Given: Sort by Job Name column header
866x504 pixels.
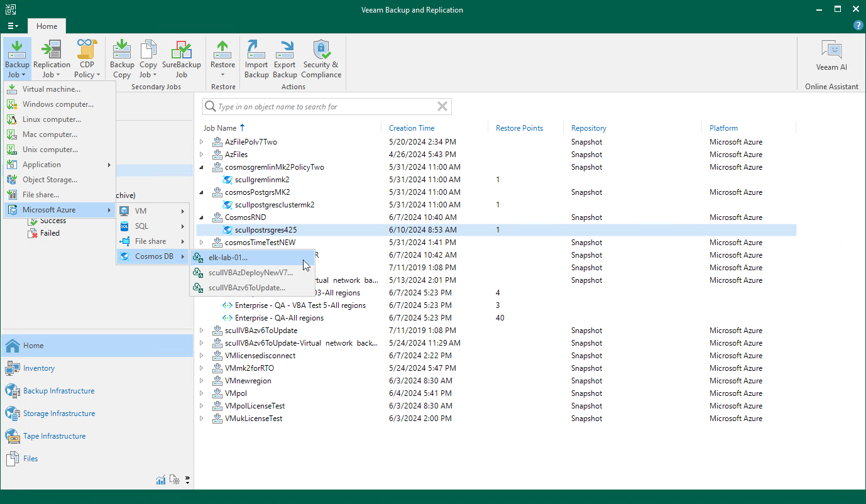Looking at the screenshot, I should point(220,128).
